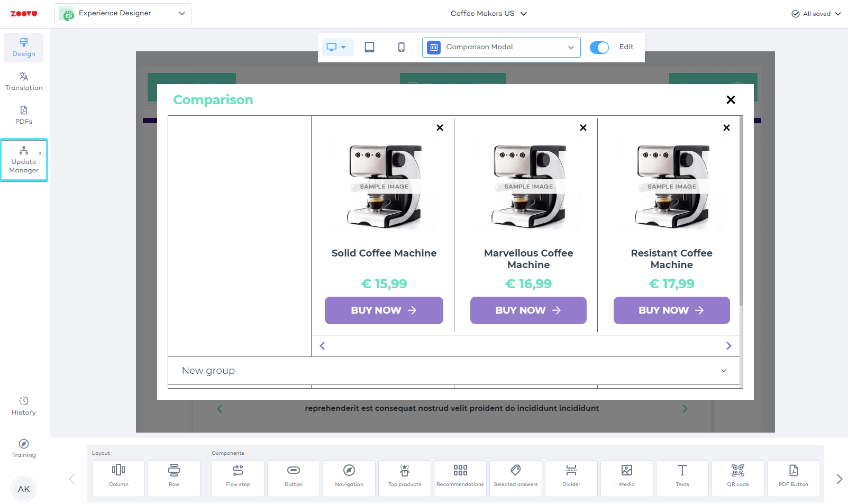
Task: Switch to mobile device preview
Action: click(x=402, y=47)
